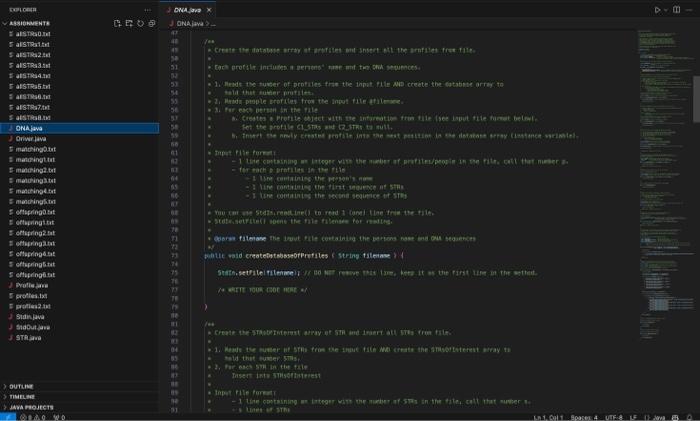Open profiles.txt file

pyautogui.click(x=79, y=296)
